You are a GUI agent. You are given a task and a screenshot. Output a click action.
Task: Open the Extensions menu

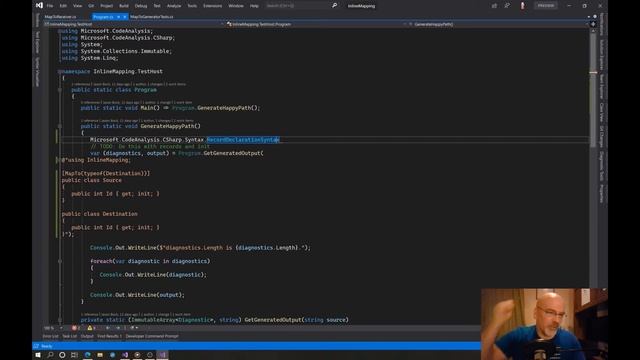click(x=213, y=6)
